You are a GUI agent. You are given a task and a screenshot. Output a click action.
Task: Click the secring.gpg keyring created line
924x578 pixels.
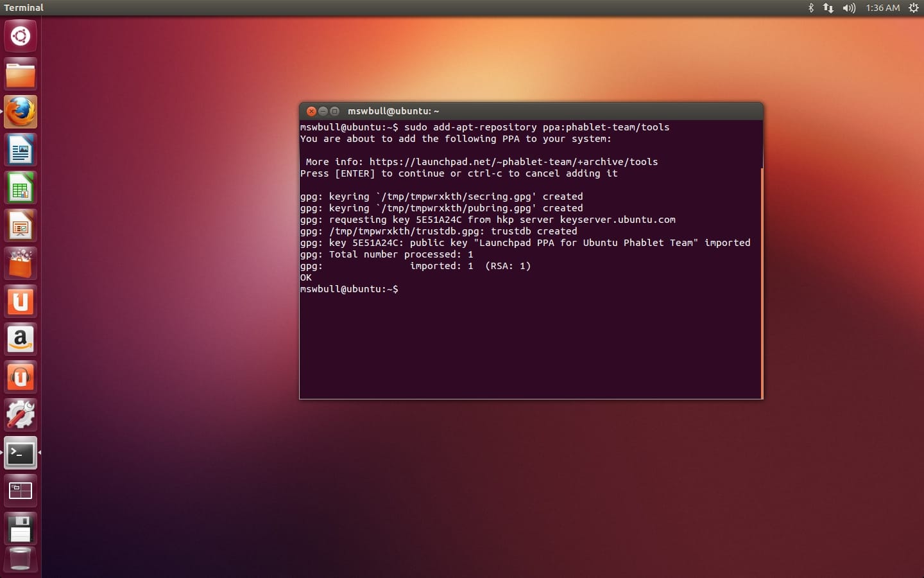click(x=441, y=197)
